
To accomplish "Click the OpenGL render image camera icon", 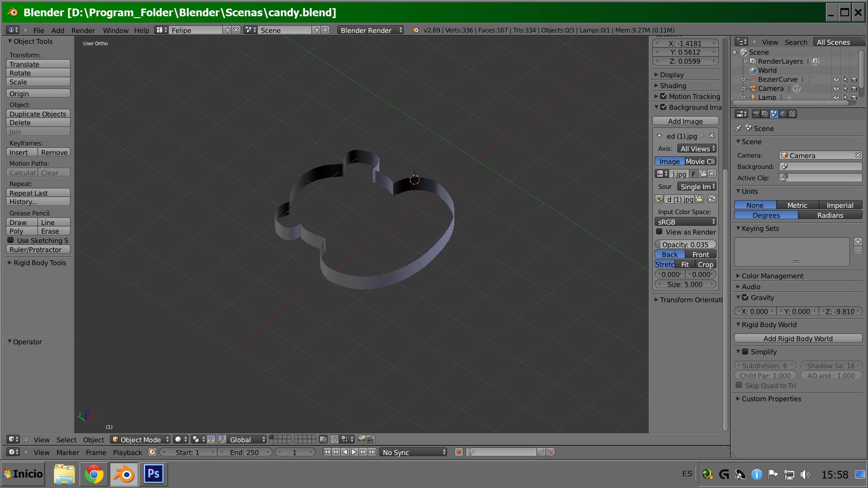I will [x=361, y=439].
